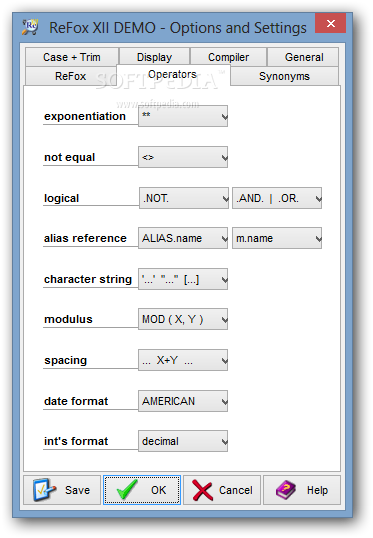This screenshot has height=538, width=373.
Task: Click the green checkmark OK icon
Action: point(127,489)
